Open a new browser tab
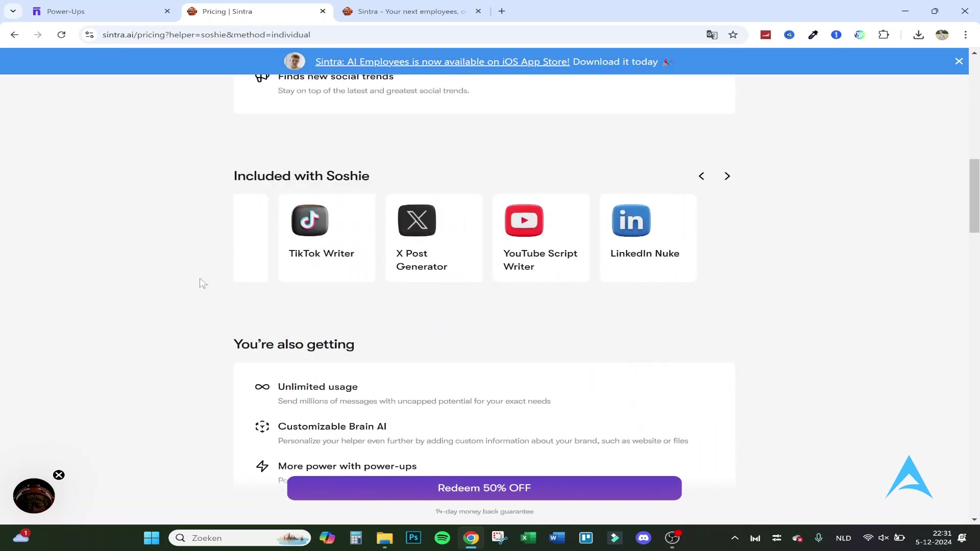The image size is (980, 551). click(502, 11)
